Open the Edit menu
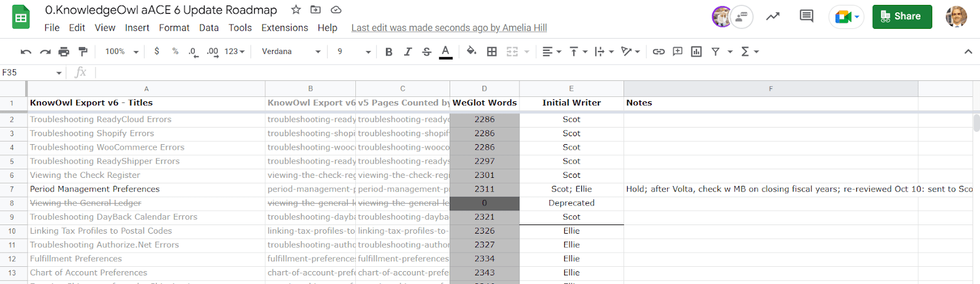 tap(77, 28)
